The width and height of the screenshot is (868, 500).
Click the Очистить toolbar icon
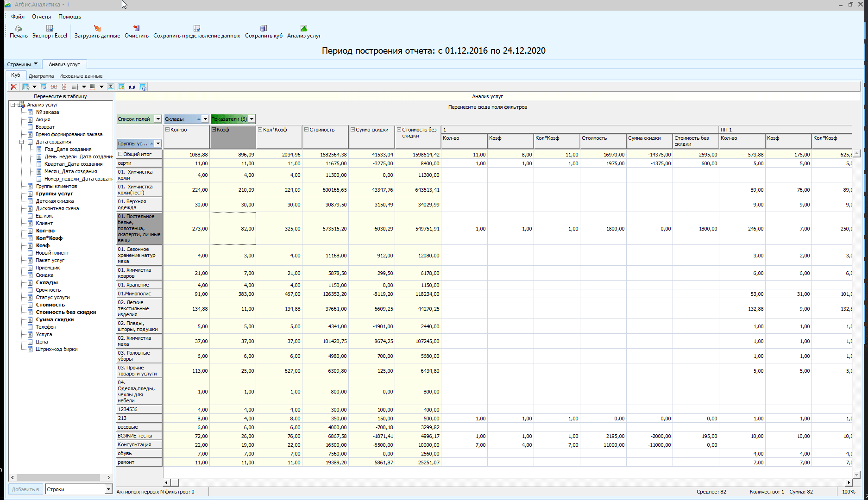coord(136,28)
